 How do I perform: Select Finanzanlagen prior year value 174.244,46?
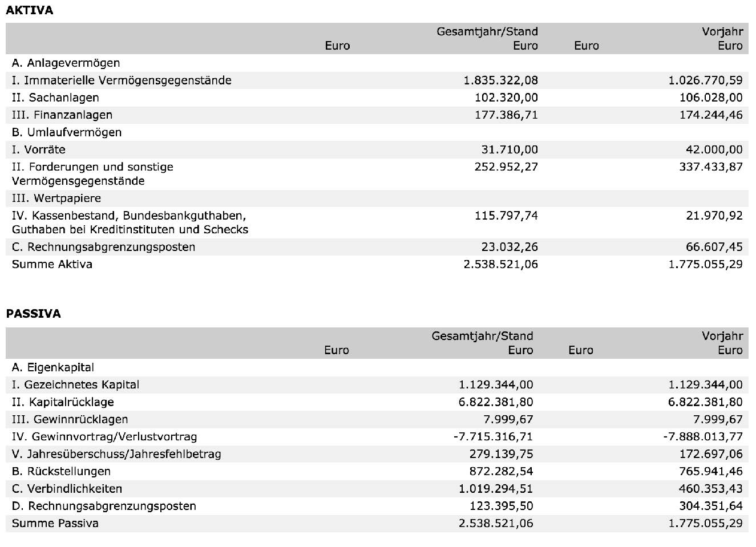711,115
